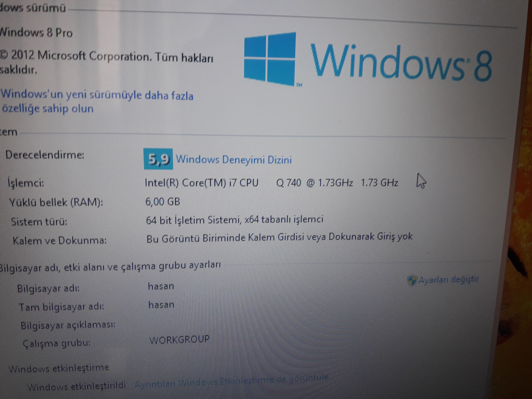Image resolution: width=532 pixels, height=399 pixels.
Task: Click the Tam bilgisayar adı: label
Action: tap(62, 307)
